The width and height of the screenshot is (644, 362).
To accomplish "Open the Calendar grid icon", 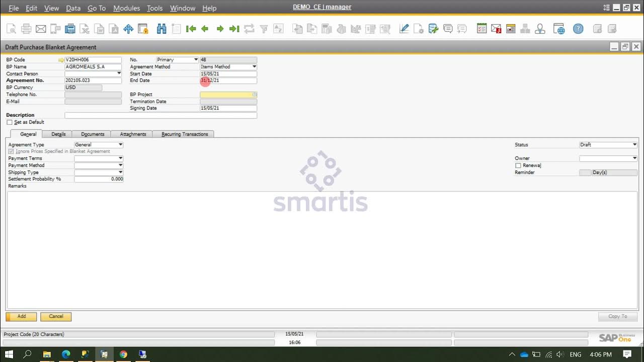I will click(511, 29).
